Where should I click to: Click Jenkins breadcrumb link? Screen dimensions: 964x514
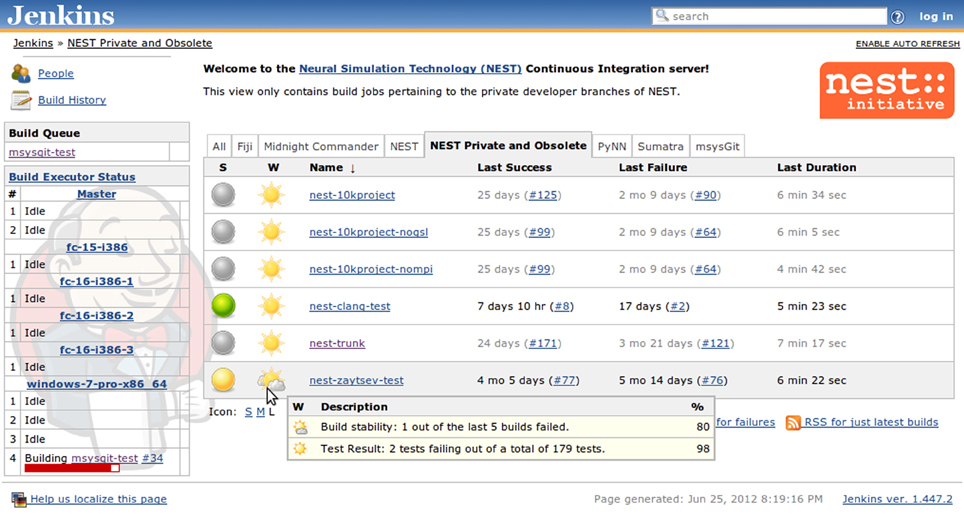pos(33,43)
